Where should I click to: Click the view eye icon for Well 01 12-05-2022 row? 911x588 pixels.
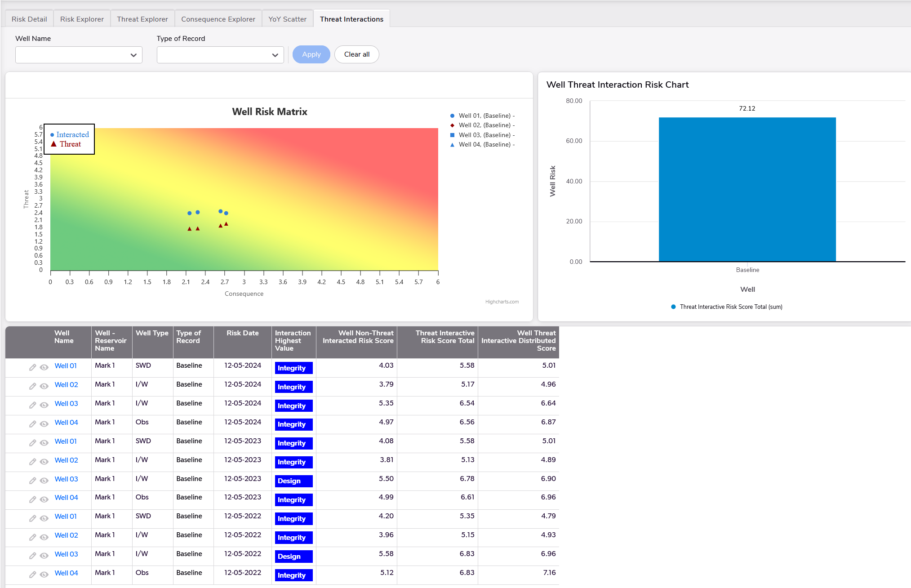pyautogui.click(x=44, y=518)
